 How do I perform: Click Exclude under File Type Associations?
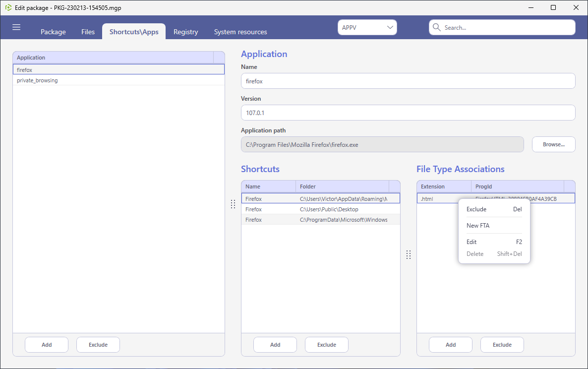(x=502, y=345)
